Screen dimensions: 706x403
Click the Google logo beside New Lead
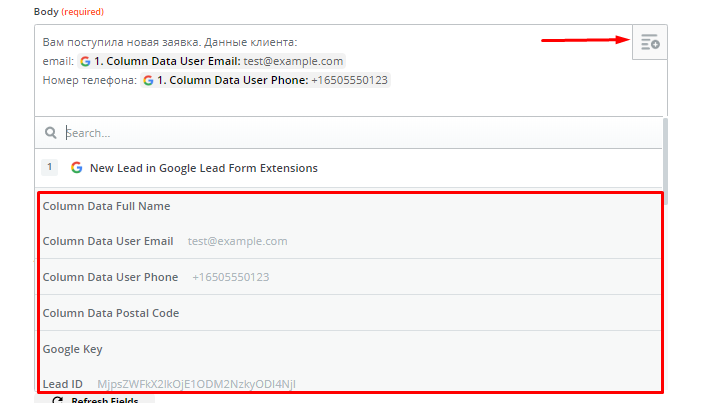click(77, 168)
